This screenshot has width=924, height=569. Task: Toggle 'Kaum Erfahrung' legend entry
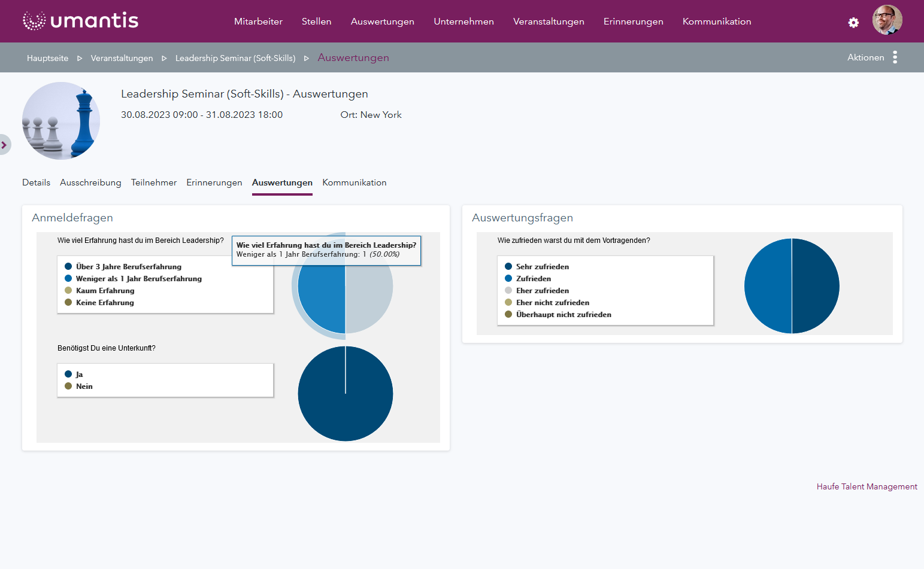(x=105, y=291)
